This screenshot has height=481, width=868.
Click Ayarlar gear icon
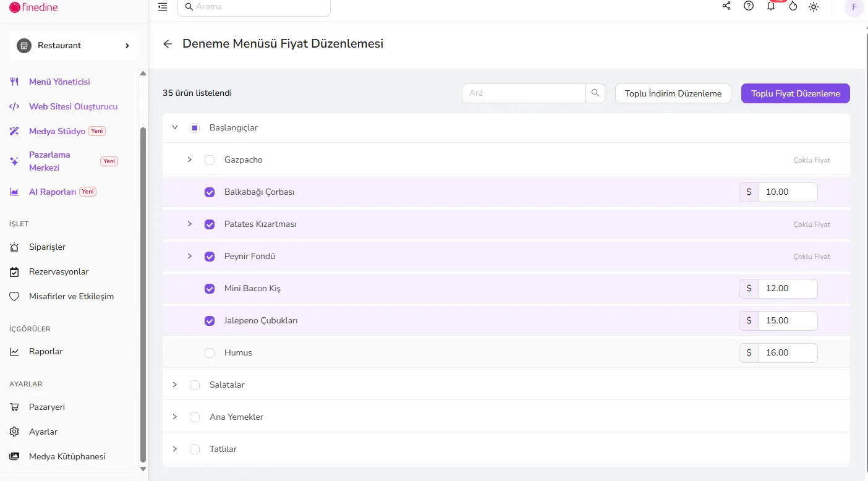coord(14,432)
